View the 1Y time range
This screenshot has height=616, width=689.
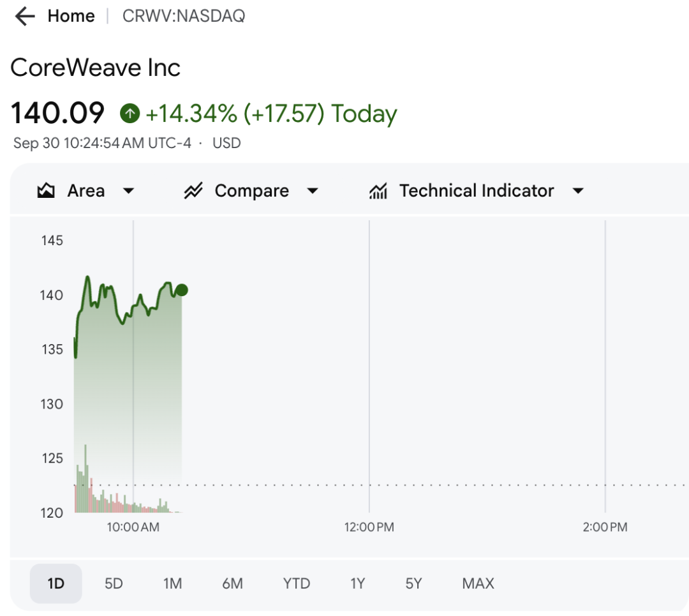tap(357, 583)
